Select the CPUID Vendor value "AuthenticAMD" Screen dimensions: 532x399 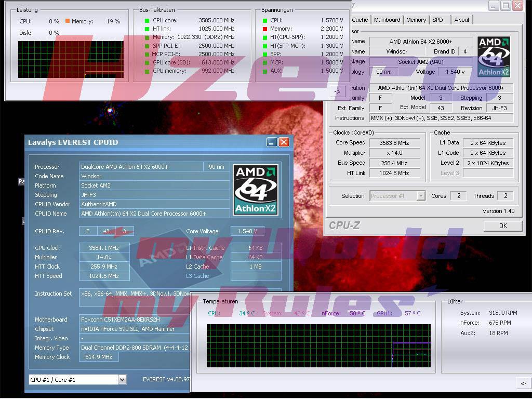pos(155,204)
